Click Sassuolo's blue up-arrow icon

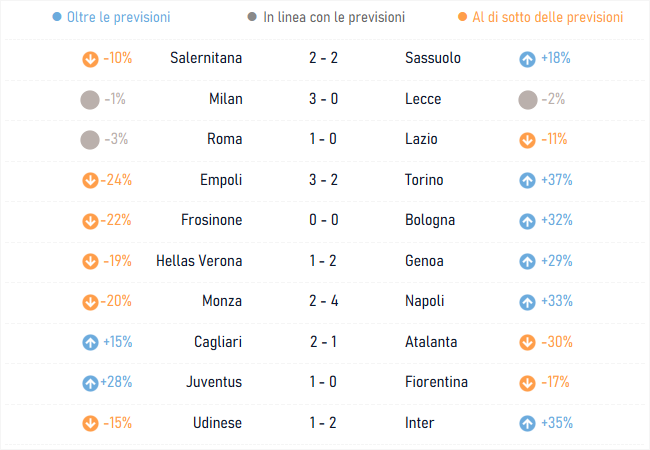pyautogui.click(x=527, y=59)
